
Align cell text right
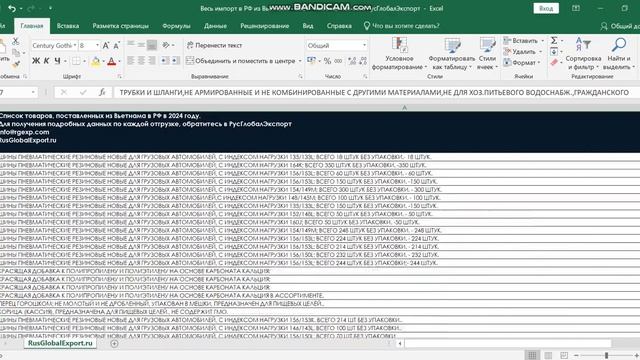pos(151,61)
